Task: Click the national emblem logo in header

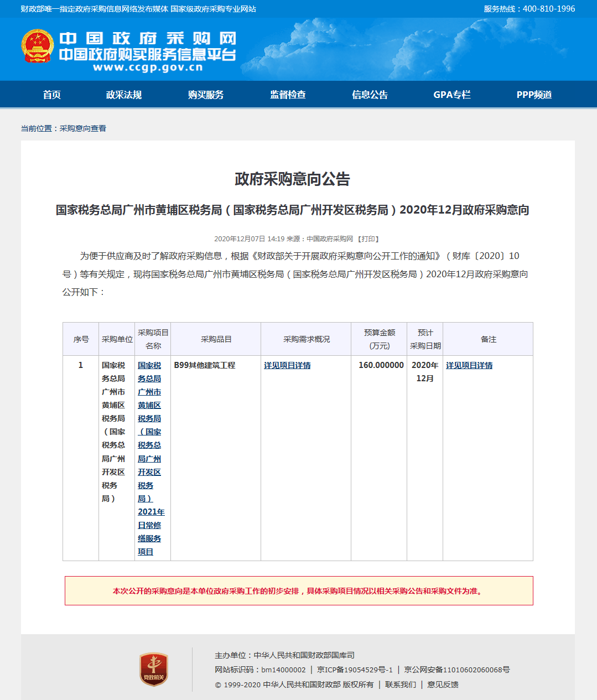Action: (38, 46)
